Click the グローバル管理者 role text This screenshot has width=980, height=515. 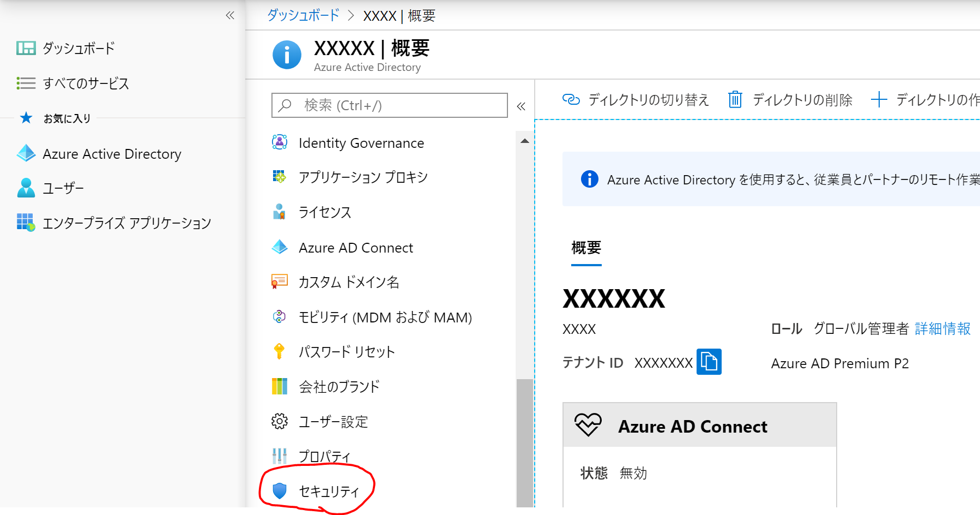tap(861, 328)
